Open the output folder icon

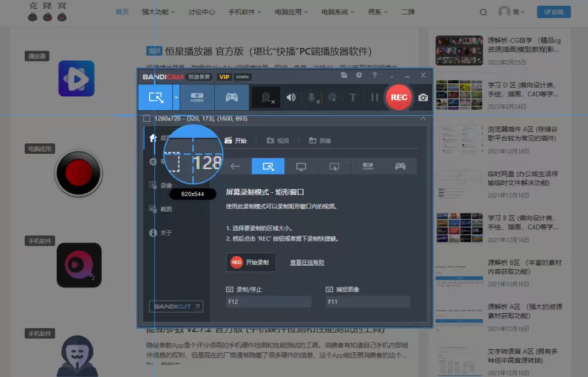point(344,75)
